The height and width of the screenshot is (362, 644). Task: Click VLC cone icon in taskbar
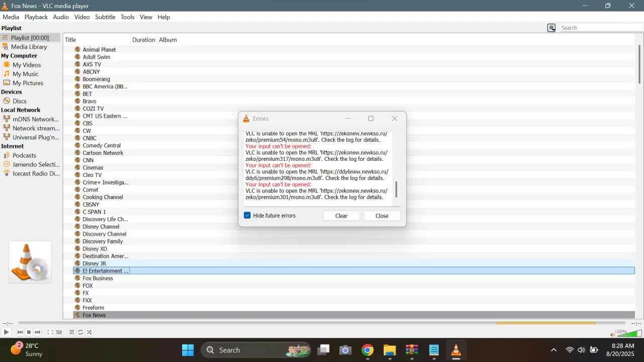[456, 350]
